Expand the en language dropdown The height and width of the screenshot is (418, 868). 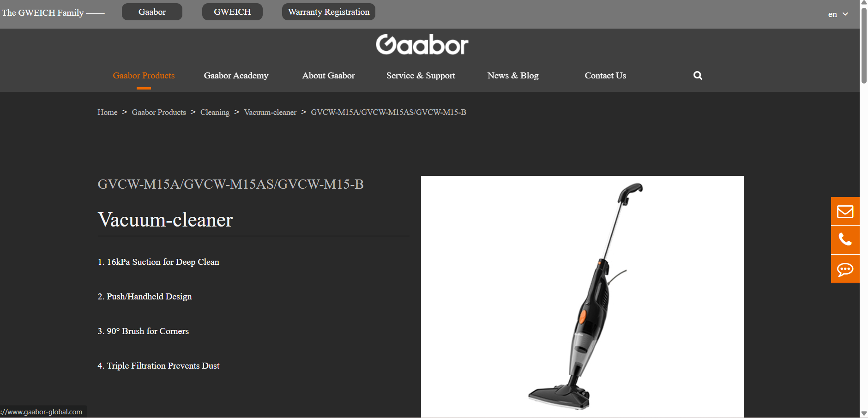838,14
